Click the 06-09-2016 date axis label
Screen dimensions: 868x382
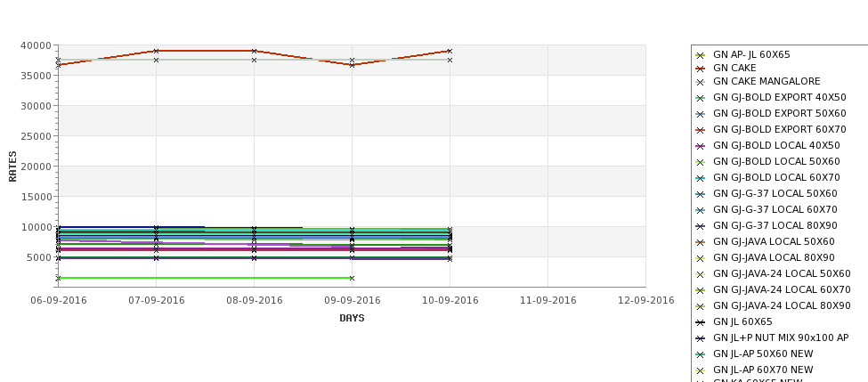click(x=58, y=301)
